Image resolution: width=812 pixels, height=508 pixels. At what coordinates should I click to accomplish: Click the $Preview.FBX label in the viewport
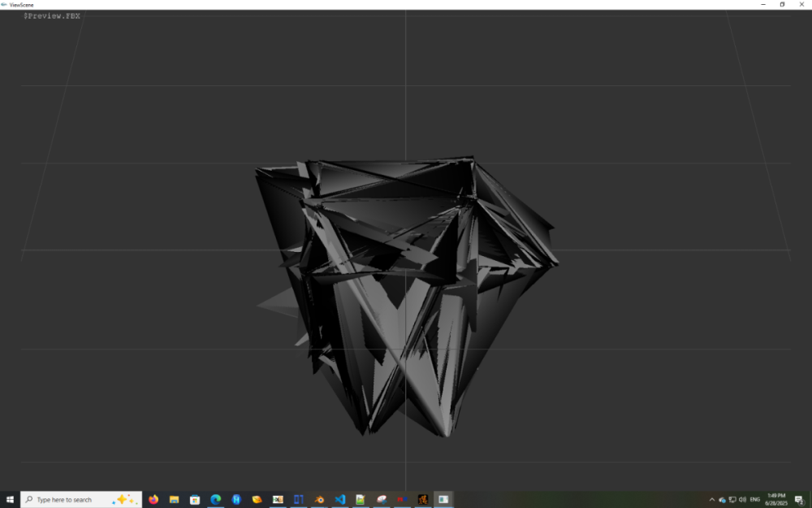point(52,15)
